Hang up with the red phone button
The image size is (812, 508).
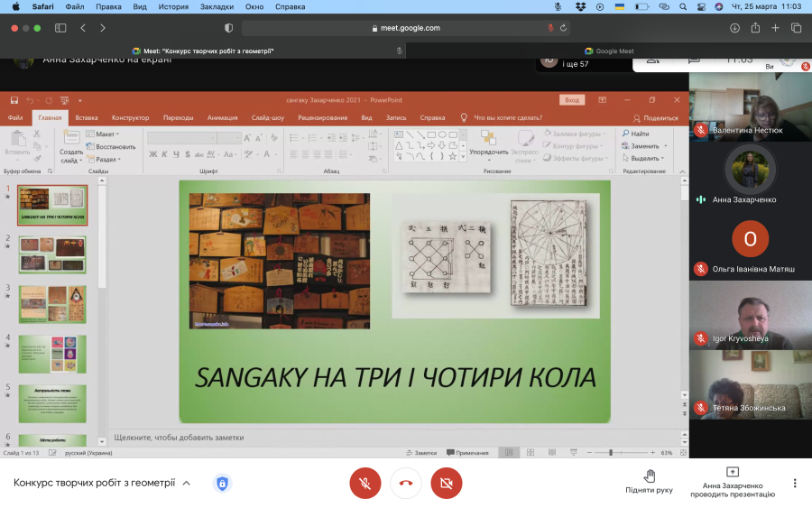pos(406,483)
